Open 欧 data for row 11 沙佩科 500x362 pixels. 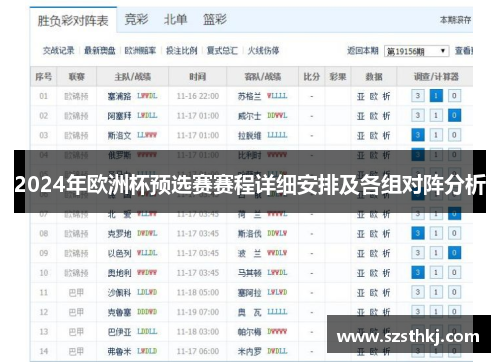374,293
